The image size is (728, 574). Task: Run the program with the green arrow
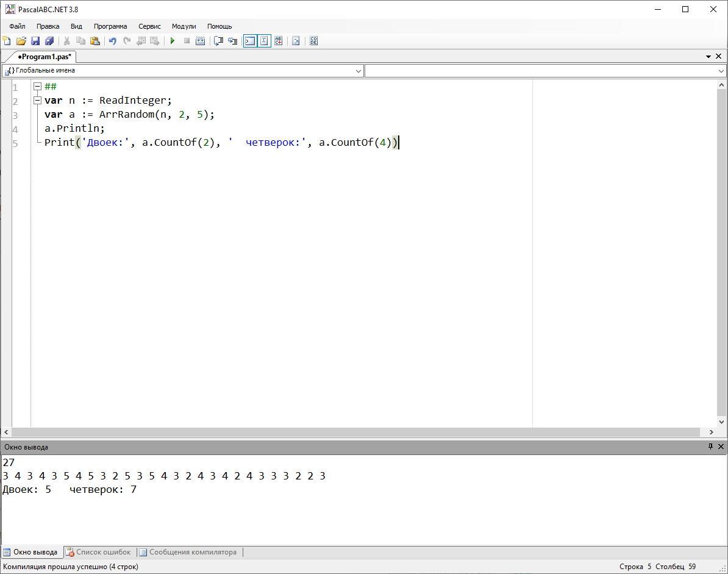[x=173, y=41]
